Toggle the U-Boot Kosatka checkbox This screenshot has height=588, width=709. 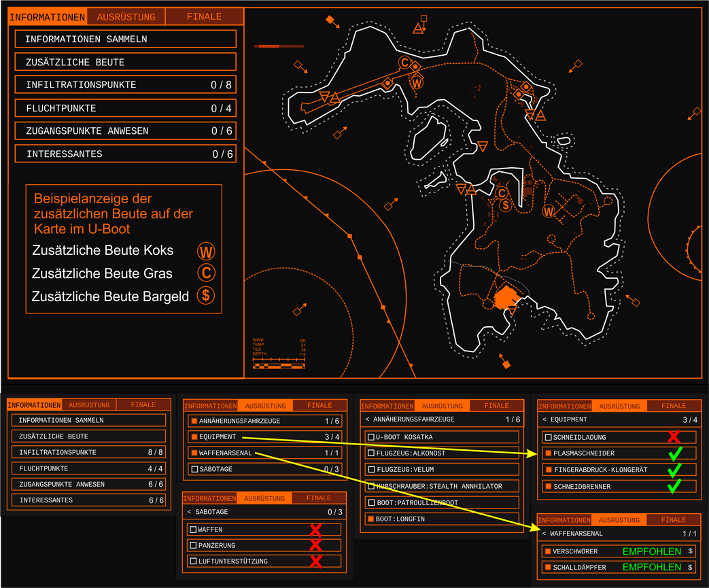coord(370,437)
